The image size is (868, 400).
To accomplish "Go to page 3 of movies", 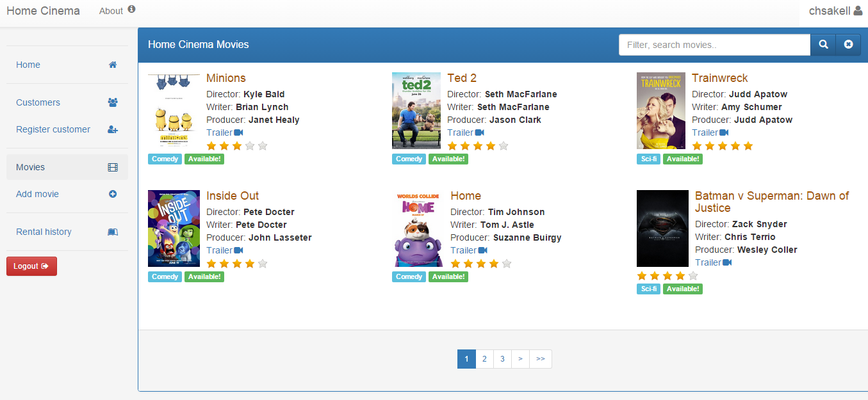I will point(502,359).
